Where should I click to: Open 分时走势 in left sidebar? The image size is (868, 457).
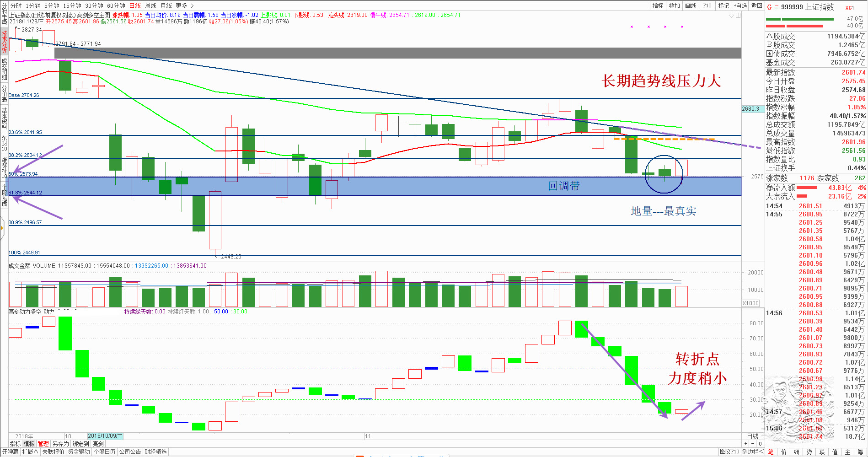pos(4,15)
